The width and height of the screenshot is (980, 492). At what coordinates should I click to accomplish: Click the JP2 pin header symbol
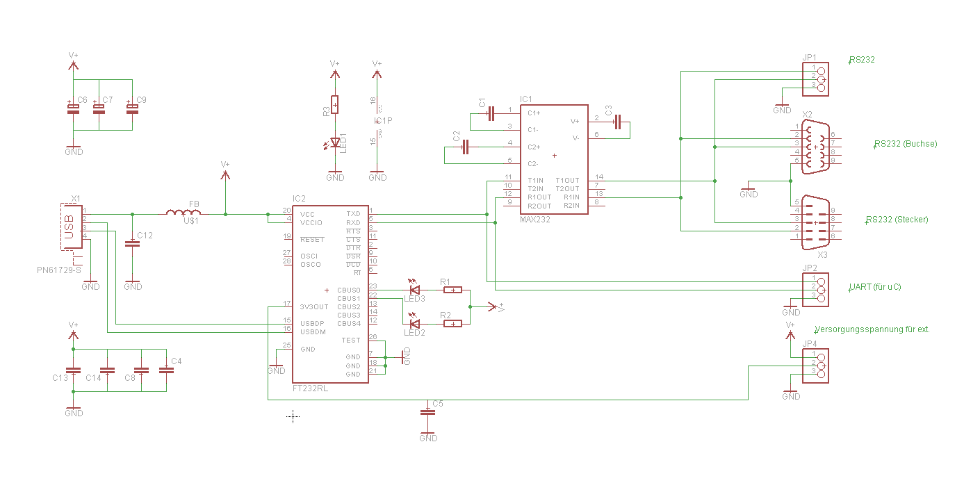click(815, 289)
